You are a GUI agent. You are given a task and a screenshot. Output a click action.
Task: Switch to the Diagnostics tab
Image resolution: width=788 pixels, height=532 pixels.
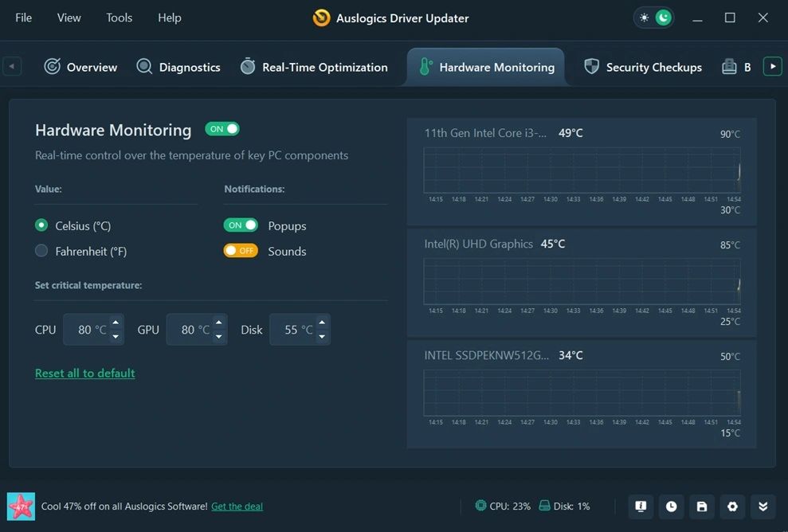click(x=178, y=67)
